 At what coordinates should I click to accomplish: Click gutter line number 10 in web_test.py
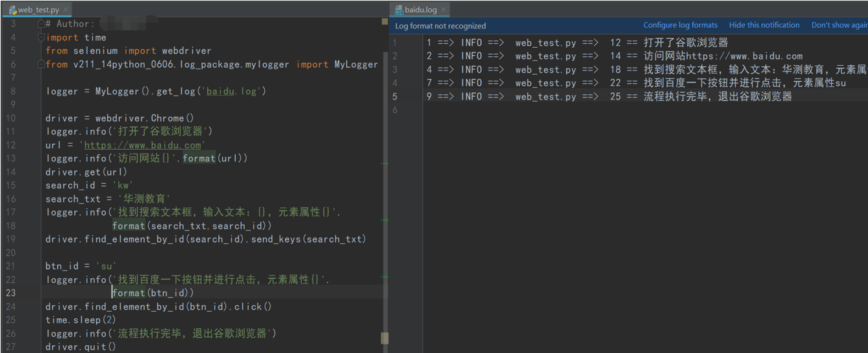coord(11,118)
